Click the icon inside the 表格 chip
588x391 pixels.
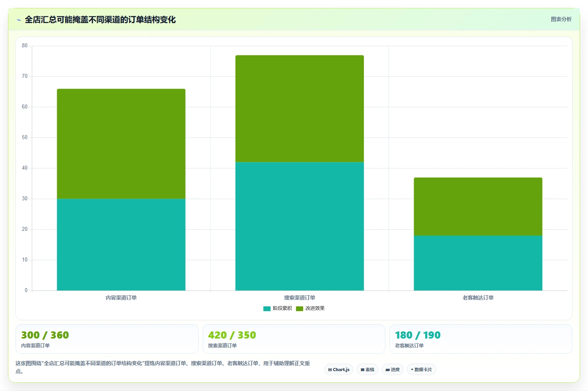(362, 370)
